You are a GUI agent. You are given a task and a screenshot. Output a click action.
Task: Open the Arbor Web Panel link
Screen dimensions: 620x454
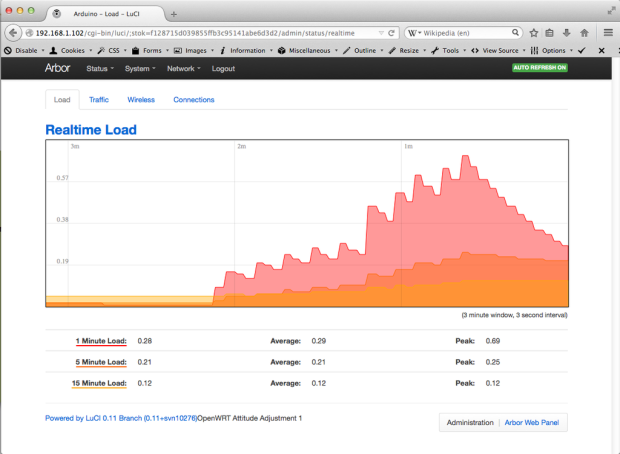tap(531, 422)
